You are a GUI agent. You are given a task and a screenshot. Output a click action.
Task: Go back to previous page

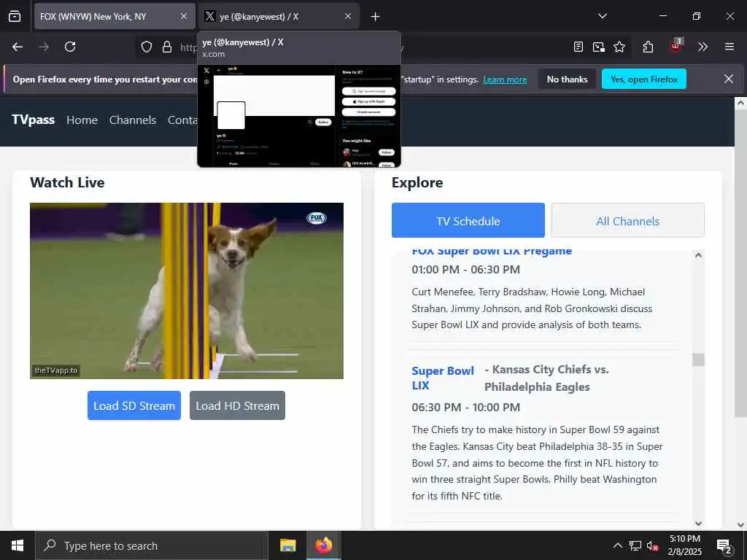pos(18,47)
